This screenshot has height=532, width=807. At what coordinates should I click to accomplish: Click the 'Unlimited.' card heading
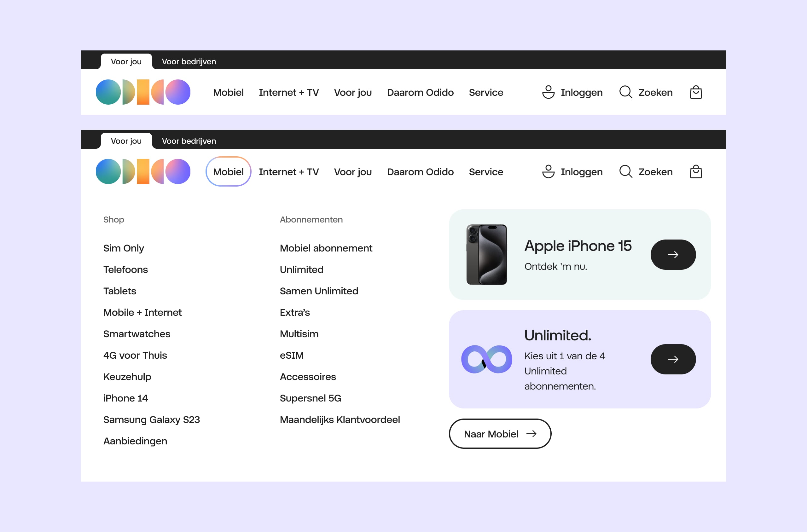558,335
